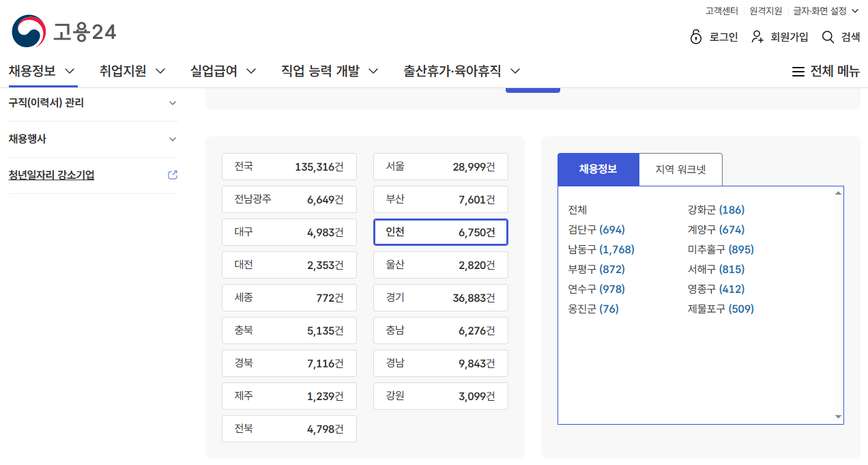868x465 pixels.
Task: Open 옹진군 (76) district listings
Action: [593, 309]
